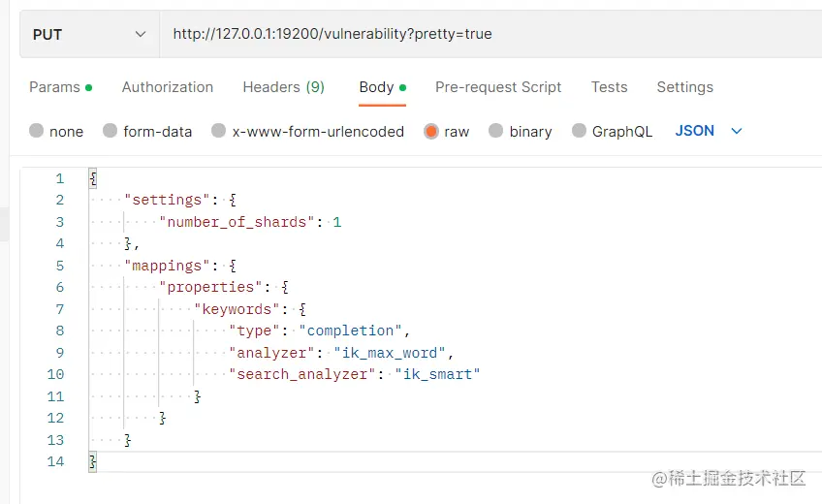Open the Settings tab
Screen dimensions: 822x504
pos(684,87)
